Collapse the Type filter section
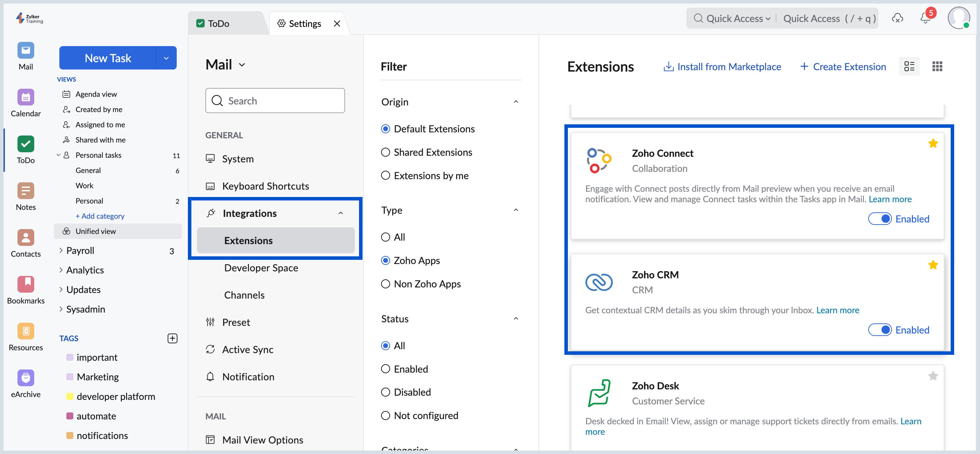 click(515, 210)
